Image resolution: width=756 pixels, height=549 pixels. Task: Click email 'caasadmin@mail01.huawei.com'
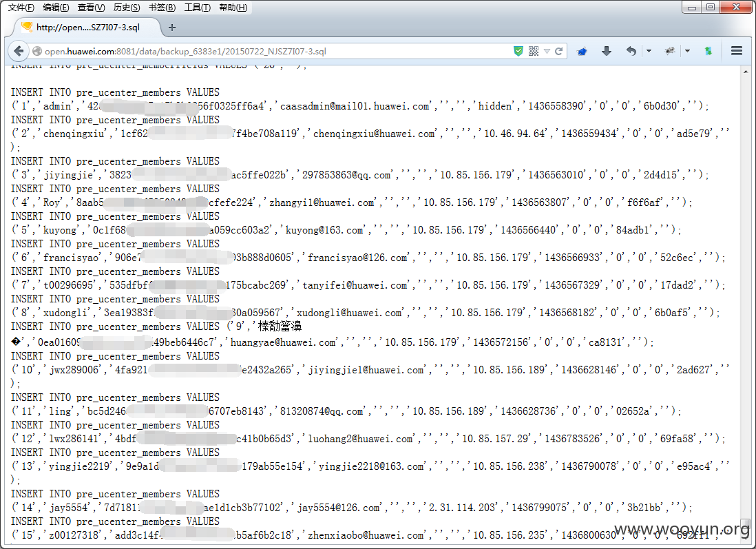click(355, 106)
